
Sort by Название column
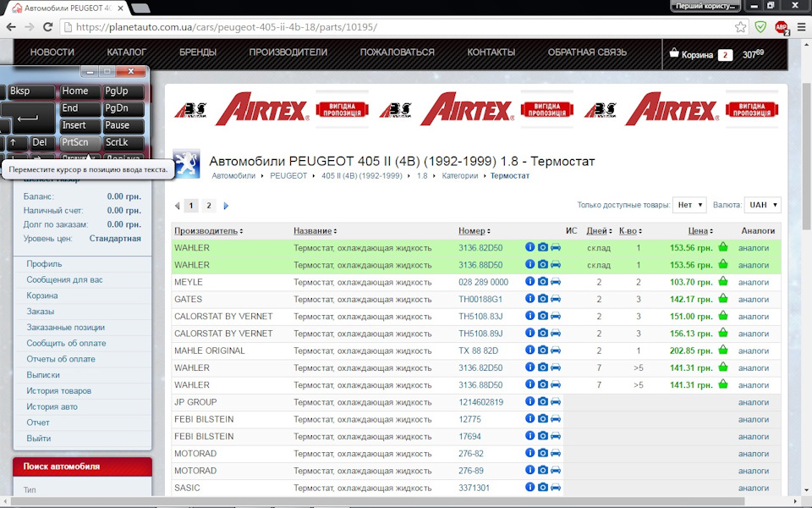[x=315, y=230]
